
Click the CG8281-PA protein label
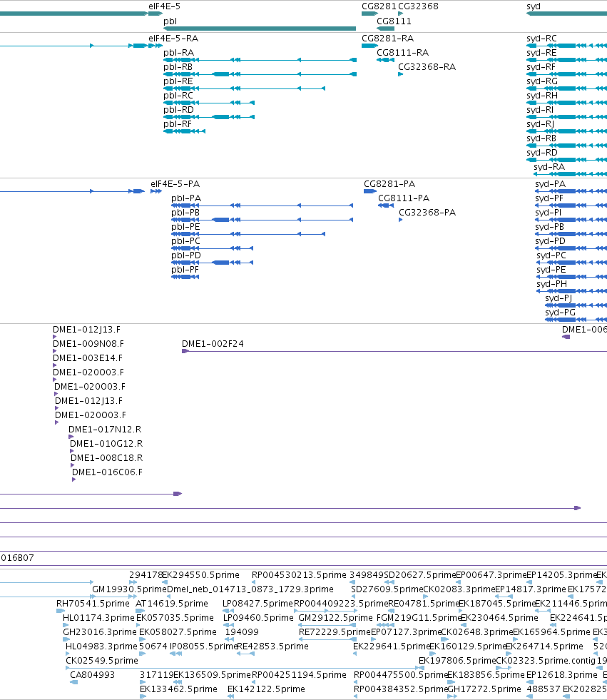point(389,184)
